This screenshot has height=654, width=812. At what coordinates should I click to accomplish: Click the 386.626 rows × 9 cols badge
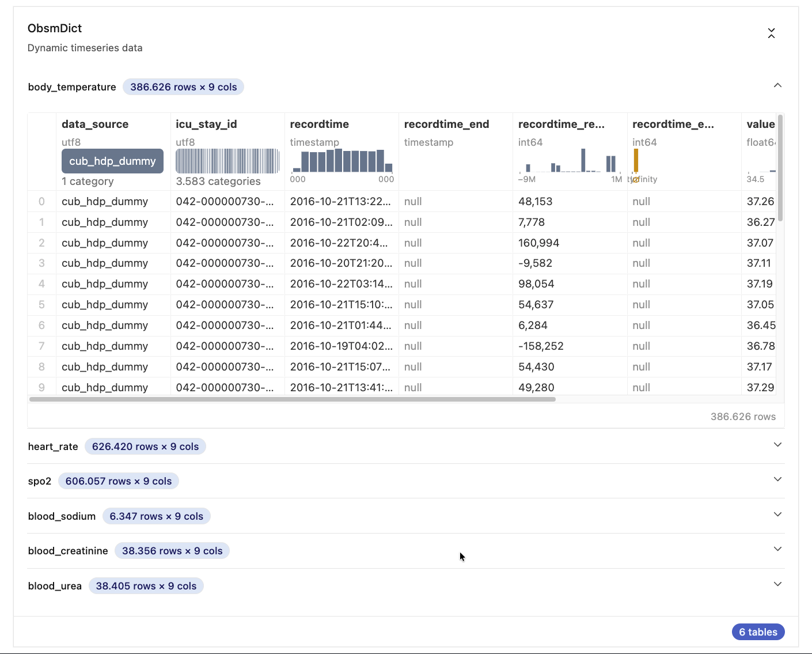(183, 87)
